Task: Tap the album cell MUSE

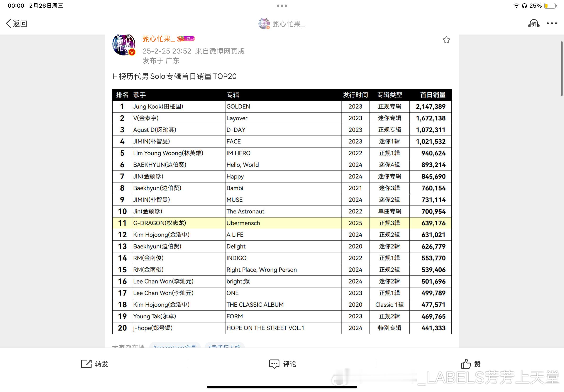Action: click(283, 200)
